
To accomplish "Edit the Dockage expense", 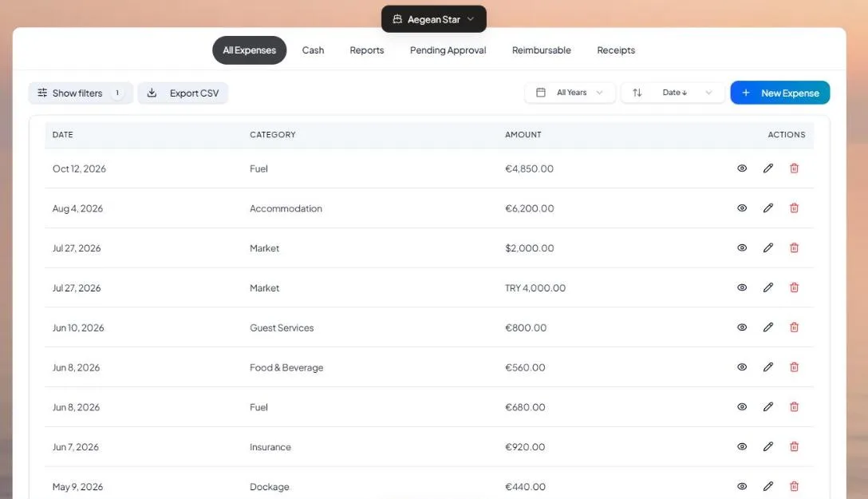I will (767, 486).
